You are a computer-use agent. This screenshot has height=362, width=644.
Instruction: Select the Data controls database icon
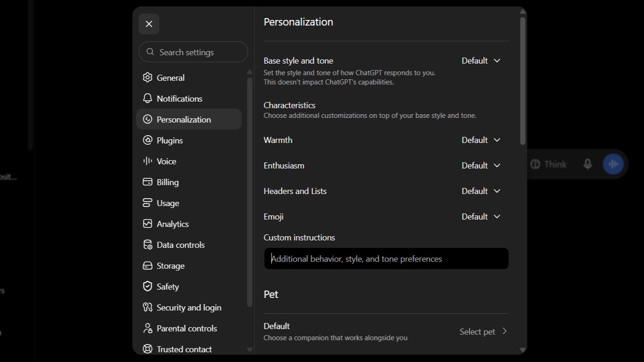coord(148,245)
